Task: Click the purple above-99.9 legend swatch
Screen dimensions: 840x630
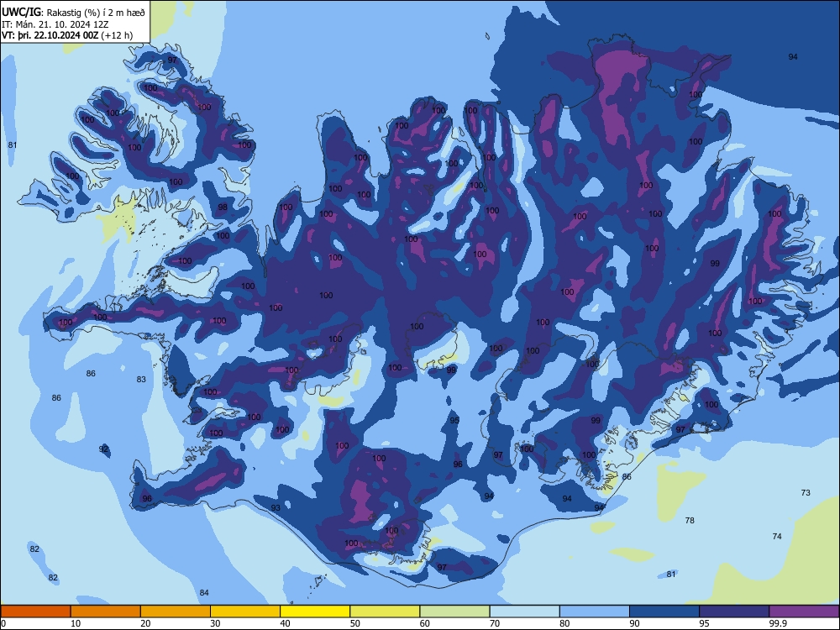Action: click(804, 612)
